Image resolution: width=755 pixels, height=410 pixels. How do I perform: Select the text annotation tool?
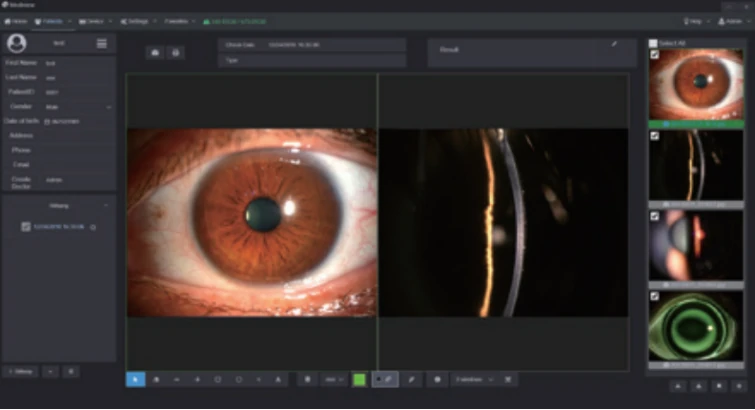tap(277, 380)
